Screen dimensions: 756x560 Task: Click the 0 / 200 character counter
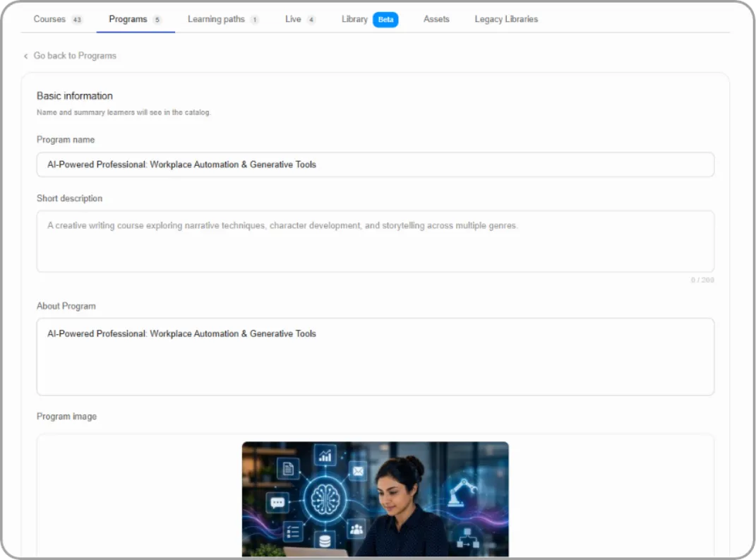(702, 280)
